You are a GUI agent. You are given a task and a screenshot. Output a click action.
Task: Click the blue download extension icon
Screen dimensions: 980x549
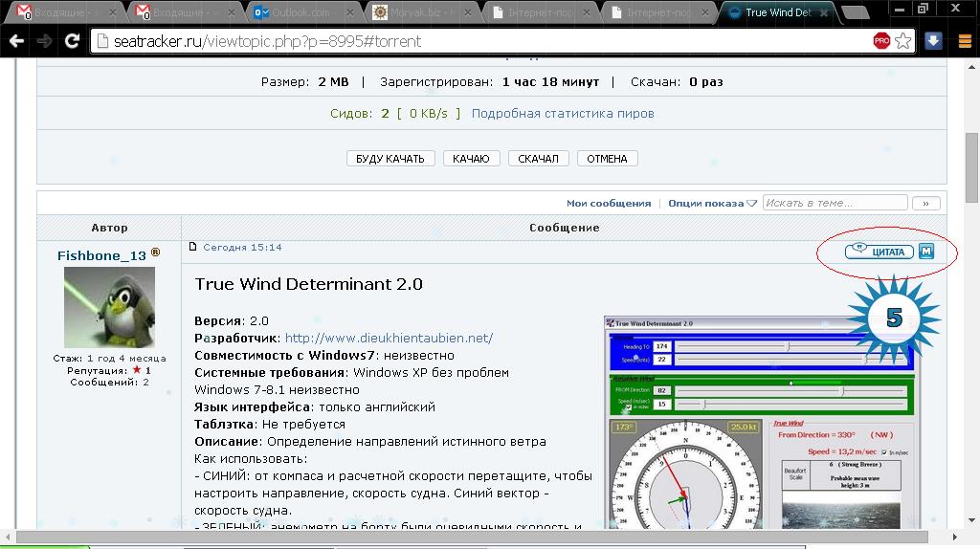pos(934,41)
